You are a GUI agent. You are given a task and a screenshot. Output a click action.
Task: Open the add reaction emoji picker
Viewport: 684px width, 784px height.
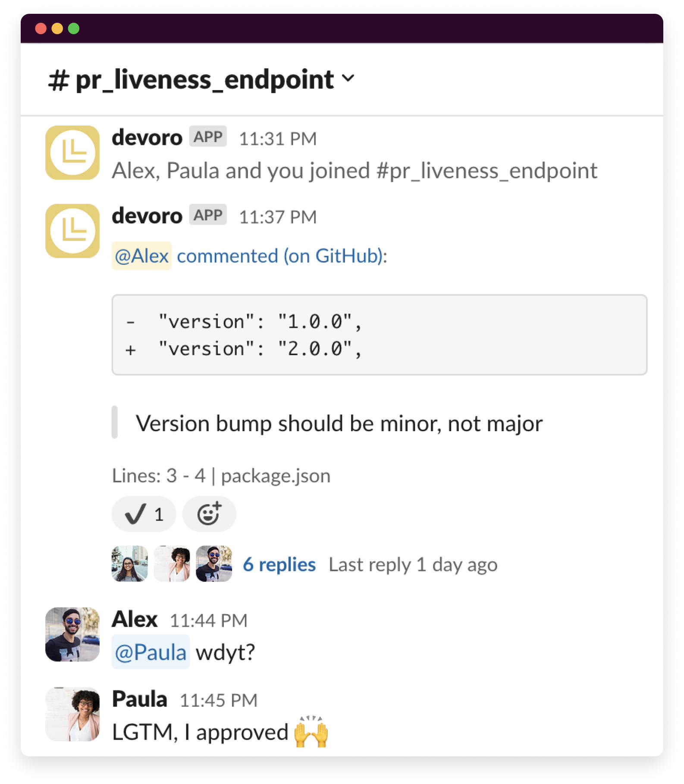pos(209,514)
